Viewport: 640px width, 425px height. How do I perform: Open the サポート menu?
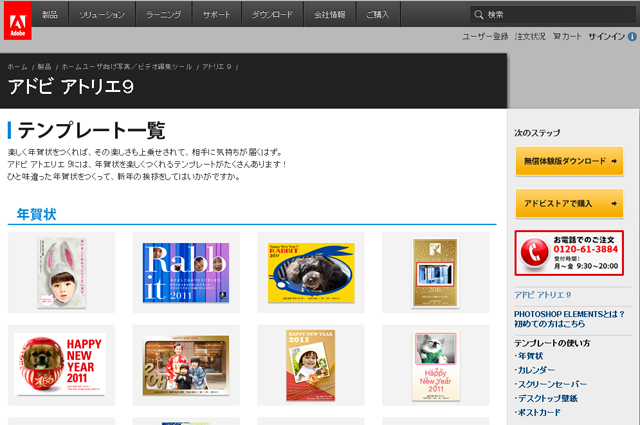(217, 14)
